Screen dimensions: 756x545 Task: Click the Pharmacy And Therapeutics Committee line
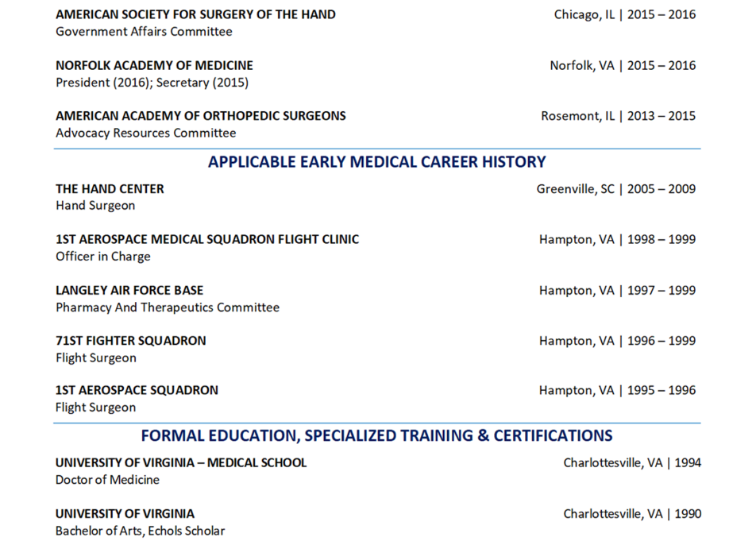[168, 307]
